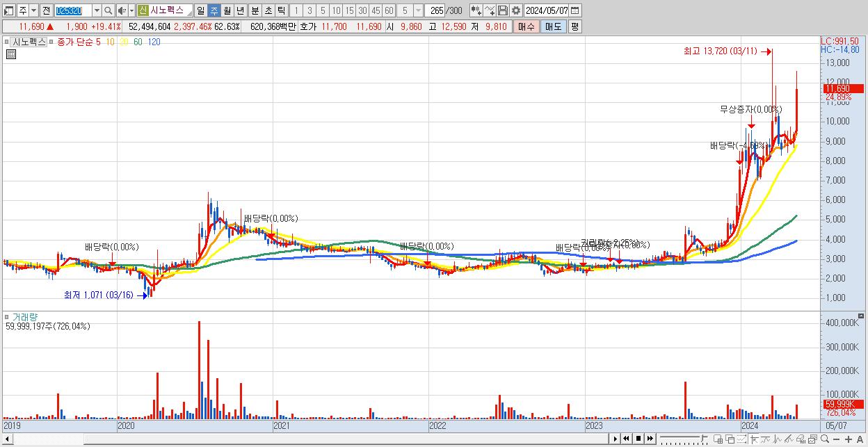868x447 pixels.
Task: Click the 무상증자(0.00%) event label
Action: coord(751,109)
